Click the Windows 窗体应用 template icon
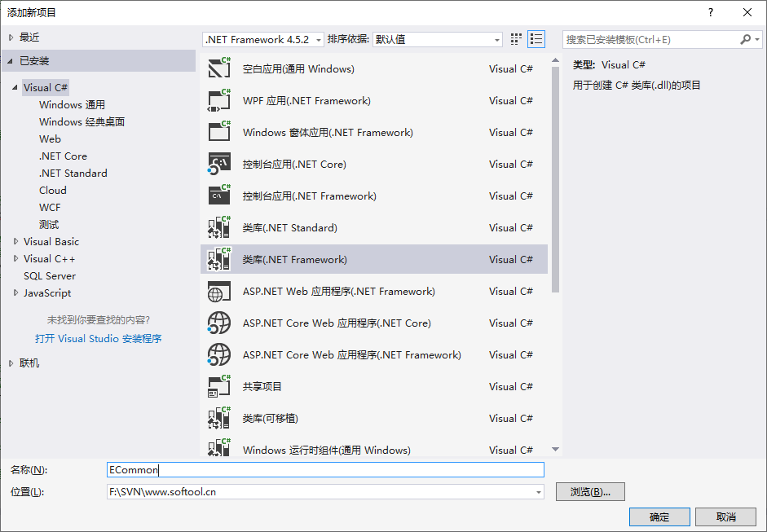 (219, 132)
